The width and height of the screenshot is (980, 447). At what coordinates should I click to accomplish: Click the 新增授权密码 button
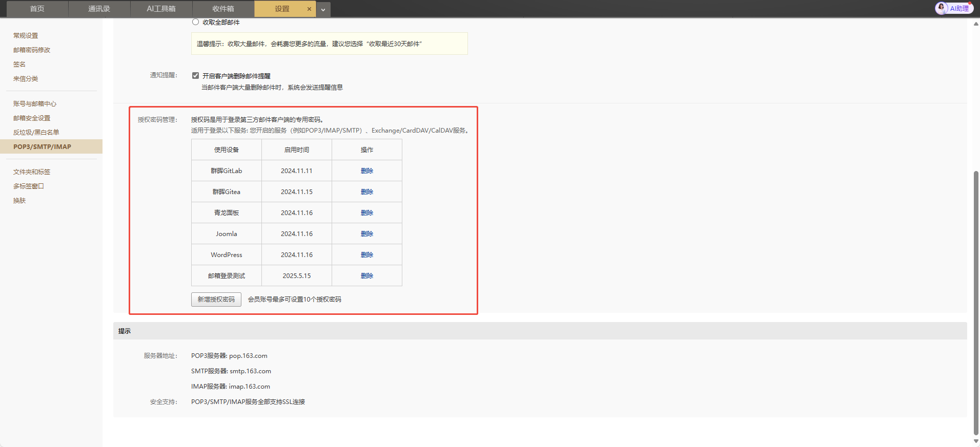pyautogui.click(x=216, y=300)
